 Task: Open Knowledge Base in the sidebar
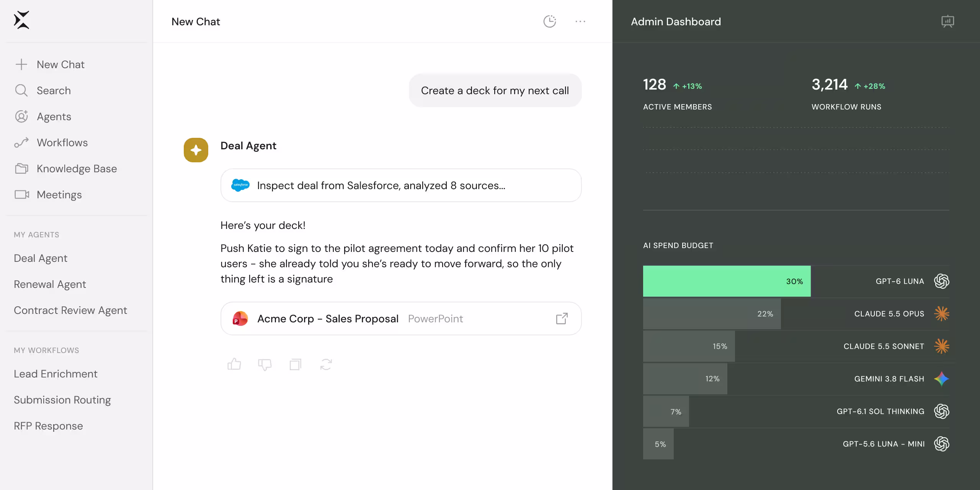(x=77, y=168)
